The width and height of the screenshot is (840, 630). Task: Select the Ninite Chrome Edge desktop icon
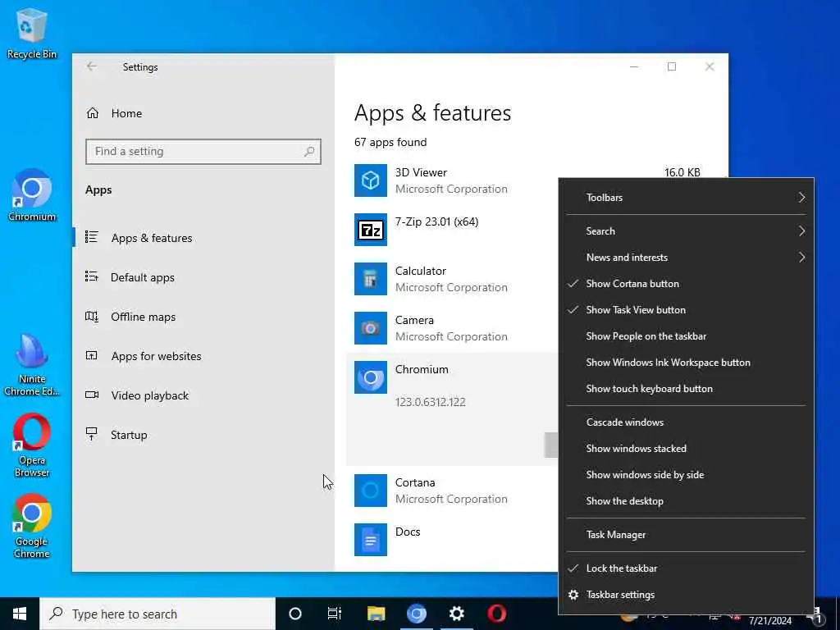tap(32, 364)
